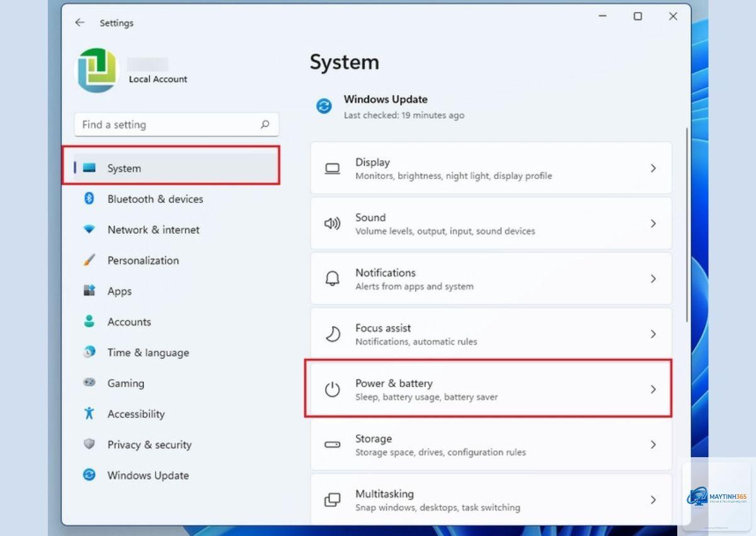Click "Sleep, battery usage, battery saver" text
Viewport: 756px width, 536px height.
pos(427,397)
